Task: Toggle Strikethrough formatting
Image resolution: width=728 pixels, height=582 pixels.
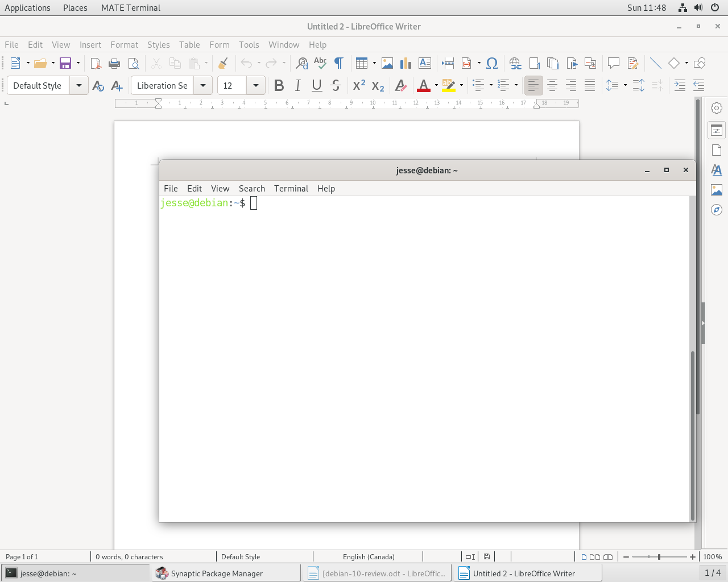Action: (336, 85)
